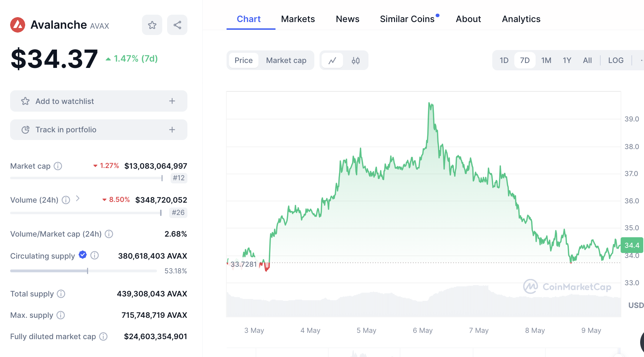Viewport: 644px width, 357px height.
Task: Click the verified badge by Circulating supply
Action: 83,255
